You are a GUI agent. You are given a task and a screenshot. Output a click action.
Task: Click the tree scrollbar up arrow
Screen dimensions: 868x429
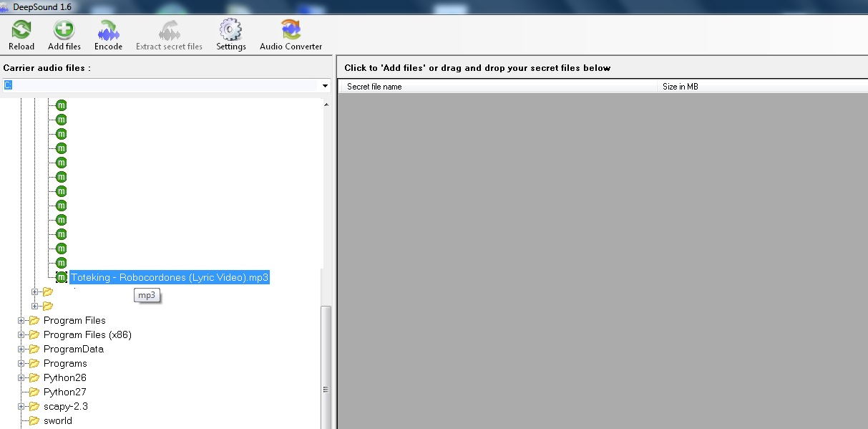pos(327,105)
